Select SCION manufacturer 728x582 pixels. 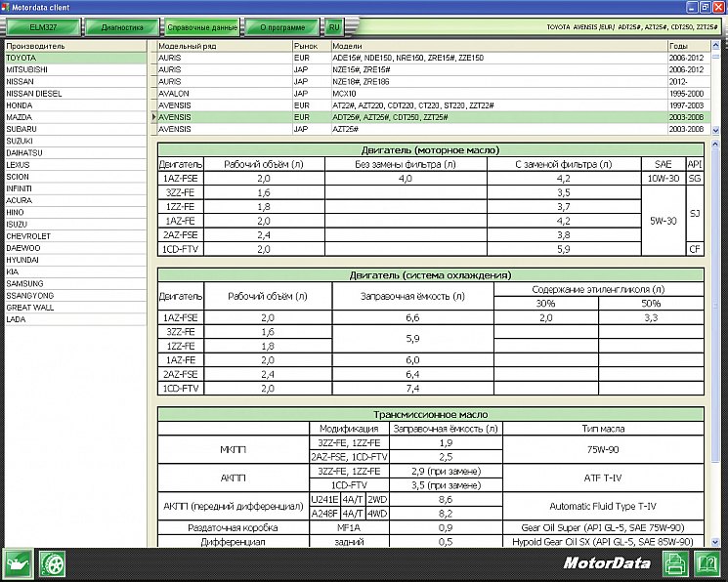[75, 177]
